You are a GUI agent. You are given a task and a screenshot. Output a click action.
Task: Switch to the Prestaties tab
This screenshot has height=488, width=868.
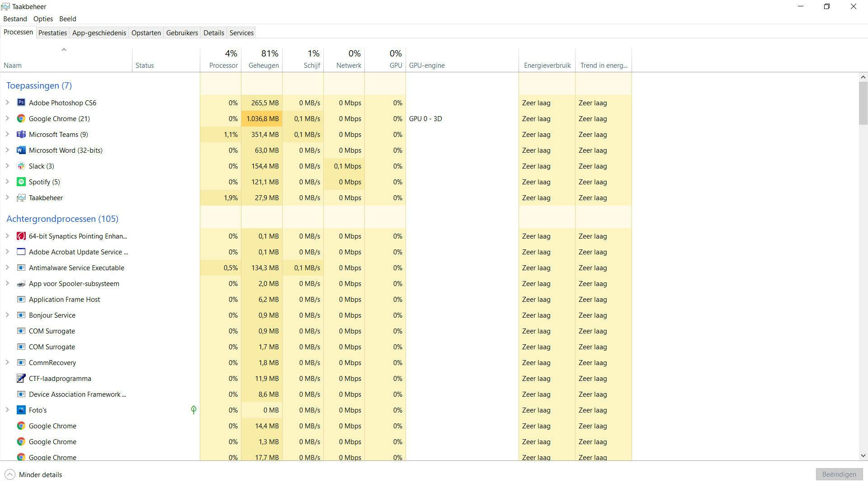point(52,33)
